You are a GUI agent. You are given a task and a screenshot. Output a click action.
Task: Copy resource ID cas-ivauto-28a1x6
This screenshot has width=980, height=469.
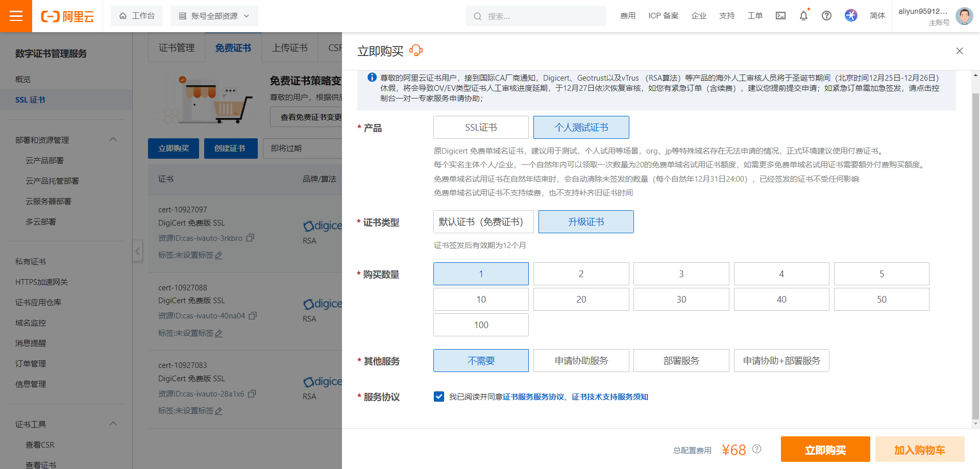click(252, 393)
